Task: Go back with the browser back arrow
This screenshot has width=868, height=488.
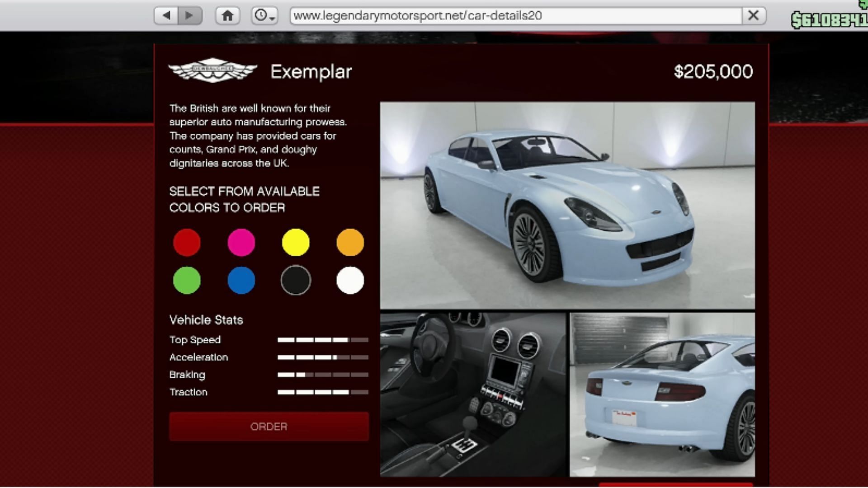Action: pyautogui.click(x=166, y=16)
